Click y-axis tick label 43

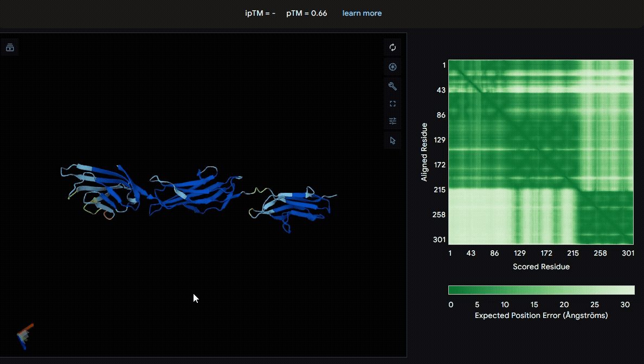pyautogui.click(x=441, y=90)
